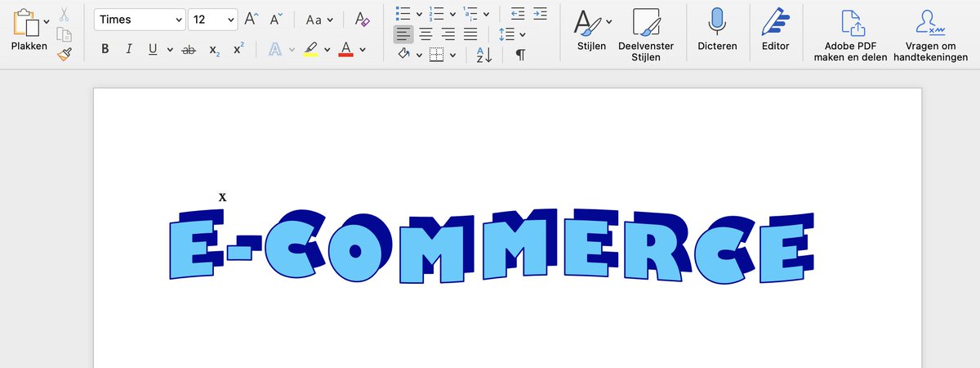Click the multilevel list icon
Image resolution: width=980 pixels, height=368 pixels.
470,13
